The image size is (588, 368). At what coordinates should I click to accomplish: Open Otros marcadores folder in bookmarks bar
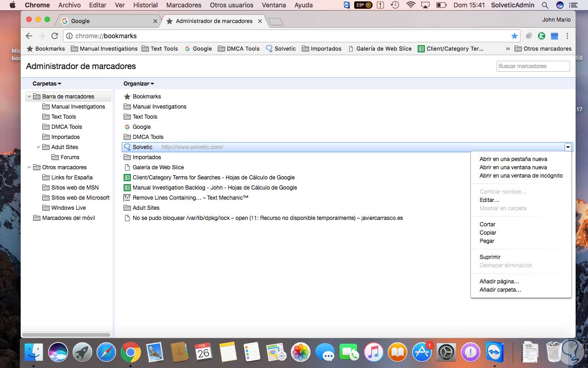click(x=543, y=49)
